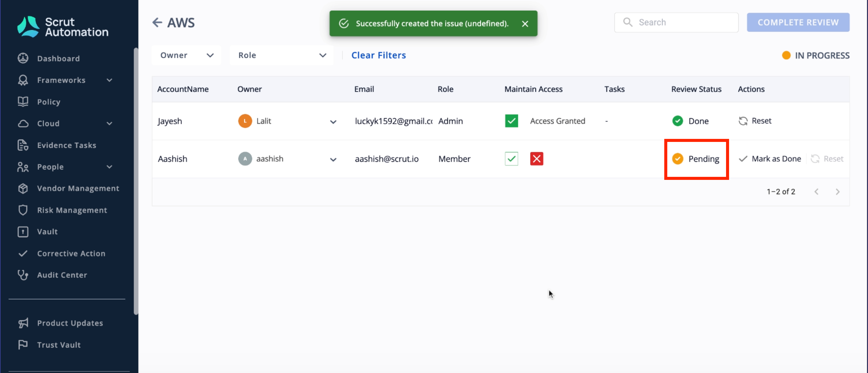Open Vendor Management section

pyautogui.click(x=78, y=188)
